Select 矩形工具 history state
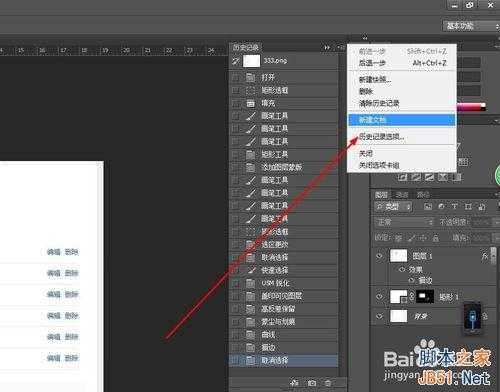Viewport: 500px width, 392px height. click(x=284, y=155)
